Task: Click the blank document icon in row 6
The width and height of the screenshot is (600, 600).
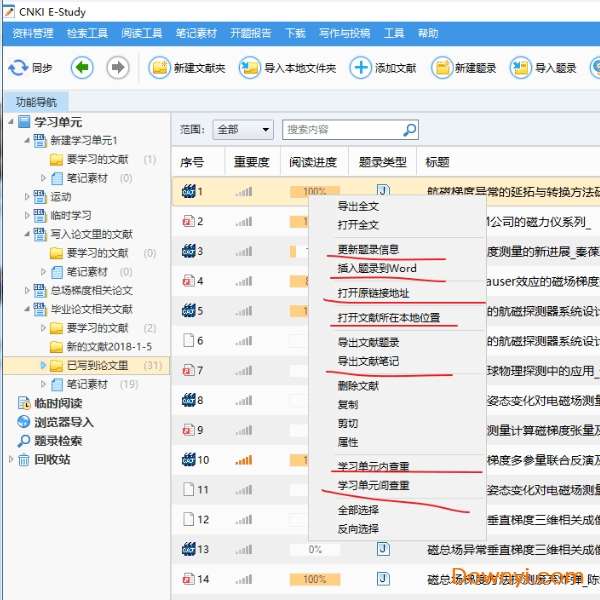Action: click(189, 340)
